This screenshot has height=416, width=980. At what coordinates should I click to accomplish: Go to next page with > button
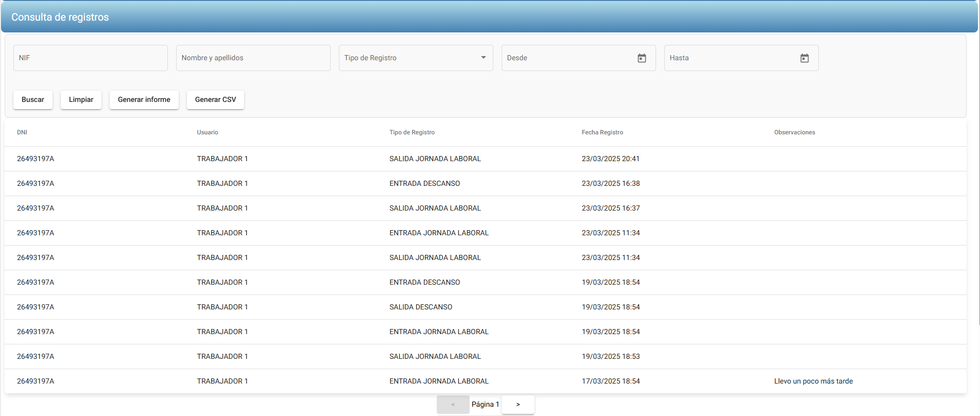point(518,405)
